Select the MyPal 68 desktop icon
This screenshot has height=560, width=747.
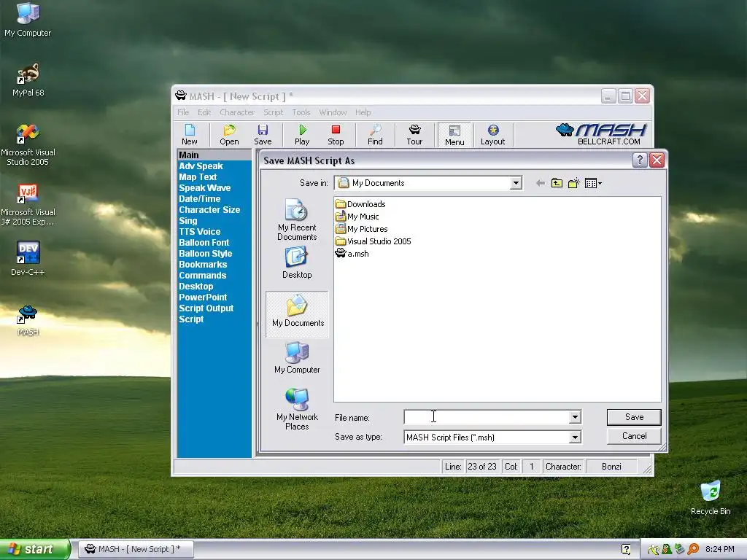point(28,80)
